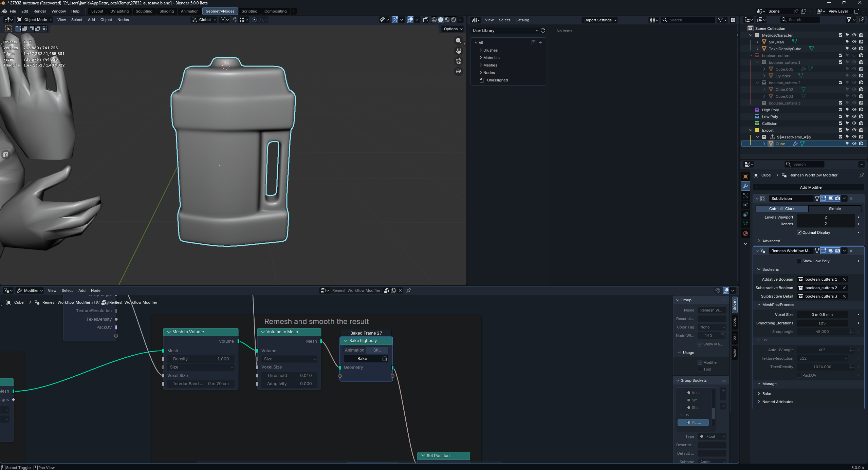Switch to Sculpting workspace tab
The width and height of the screenshot is (868, 470).
coord(144,11)
